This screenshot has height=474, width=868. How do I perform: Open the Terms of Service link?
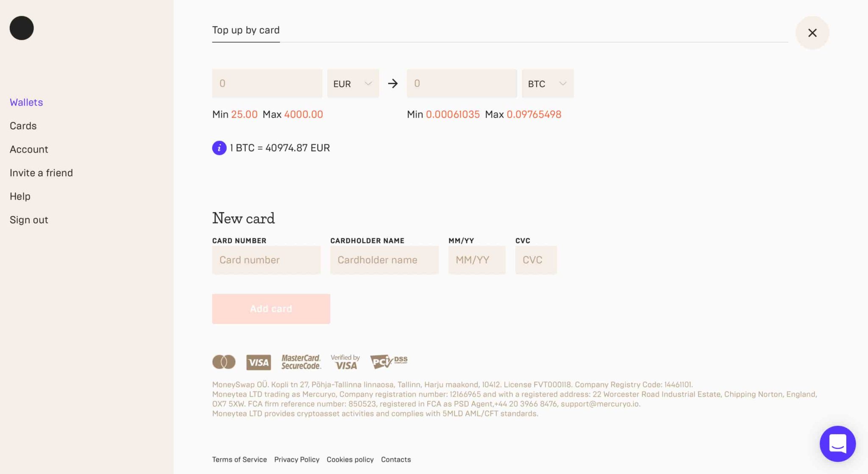click(239, 460)
